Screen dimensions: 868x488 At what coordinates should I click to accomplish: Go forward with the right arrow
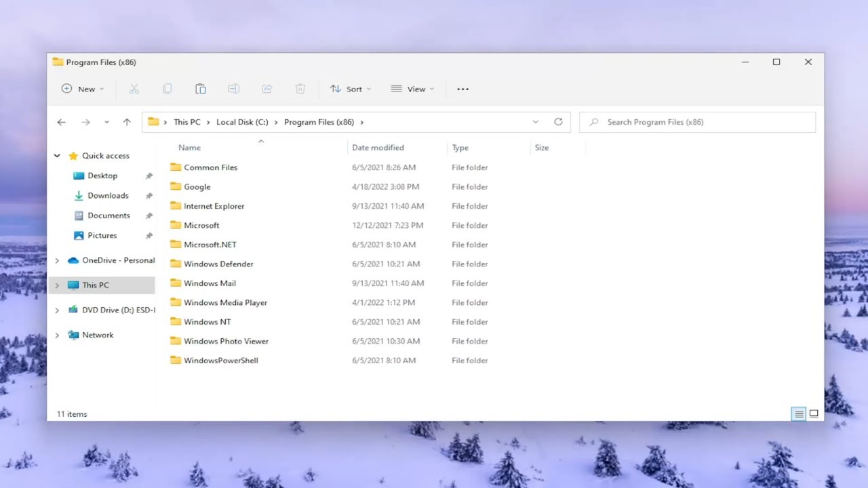tap(85, 122)
